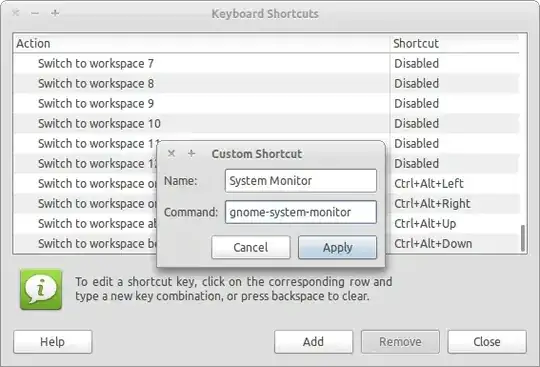Select the Switch to workspace 10 row
The image size is (540, 367).
click(266, 123)
